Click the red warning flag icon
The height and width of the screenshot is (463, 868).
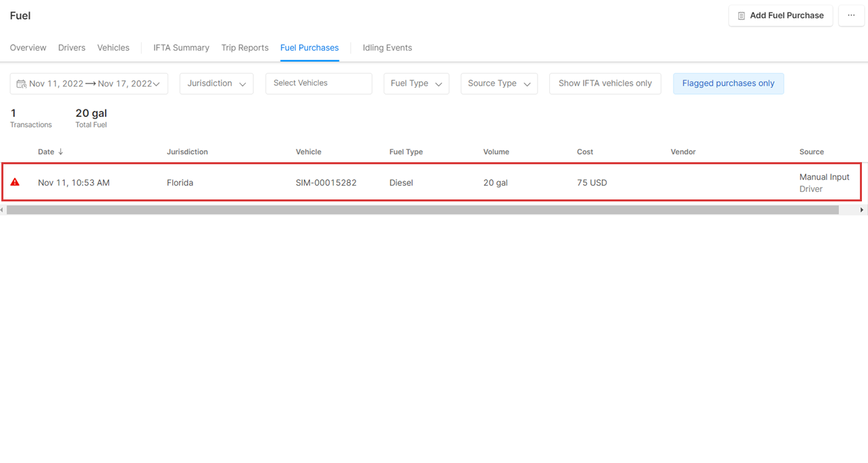[15, 182]
